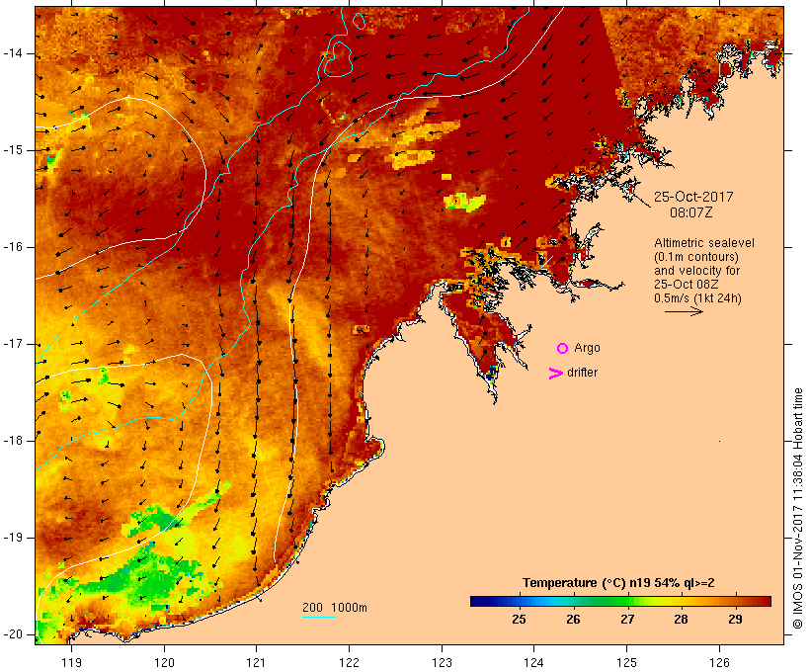Image resolution: width=810 pixels, height=672 pixels.
Task: Click the 'Temperature (°C) n19 54% ql>=2' title
Action: point(618,583)
